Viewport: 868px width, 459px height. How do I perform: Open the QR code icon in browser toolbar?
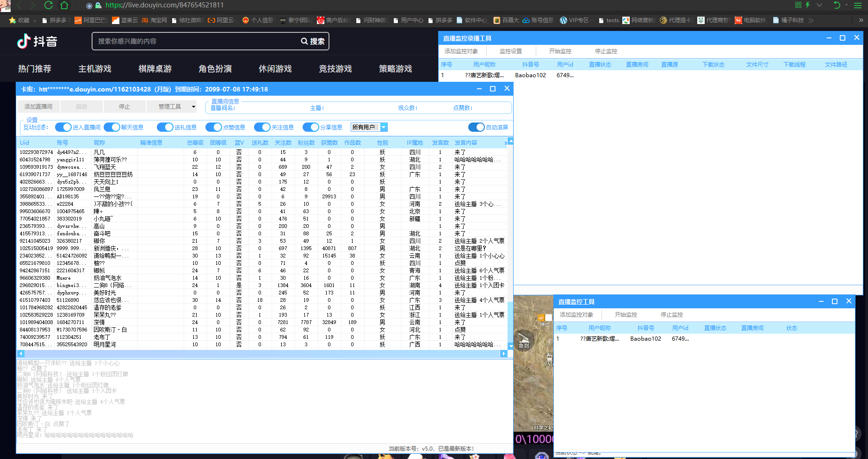798,5
